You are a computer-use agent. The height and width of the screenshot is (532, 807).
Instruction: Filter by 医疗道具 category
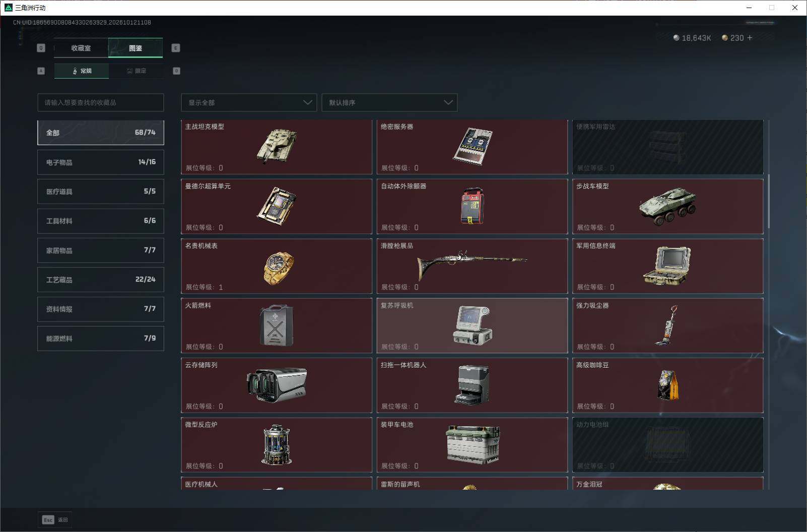pos(101,191)
